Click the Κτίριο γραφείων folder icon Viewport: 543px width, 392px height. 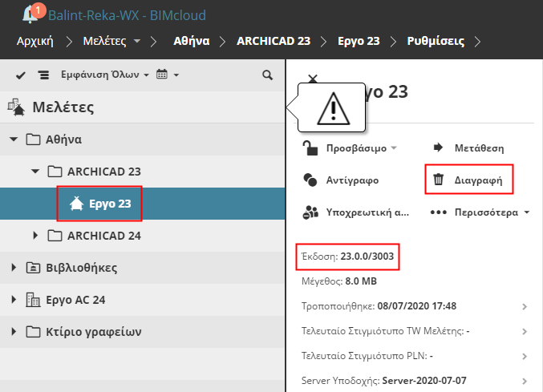(x=33, y=332)
